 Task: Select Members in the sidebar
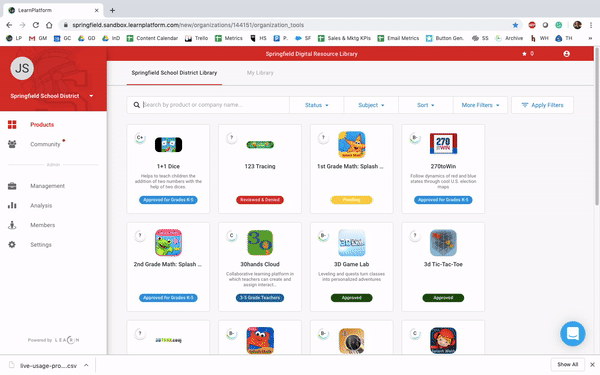42,225
